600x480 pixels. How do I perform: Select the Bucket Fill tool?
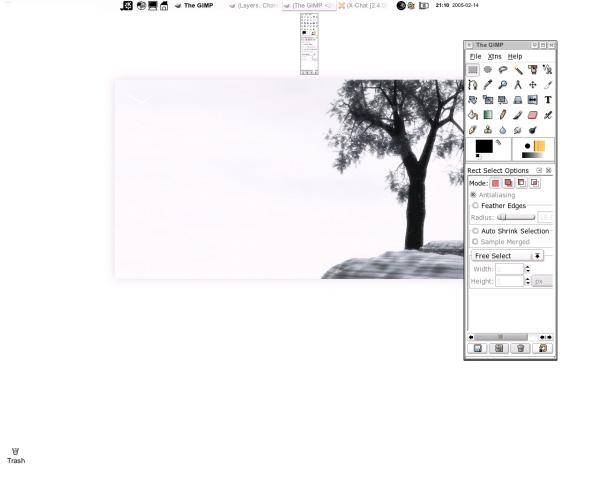click(x=473, y=115)
